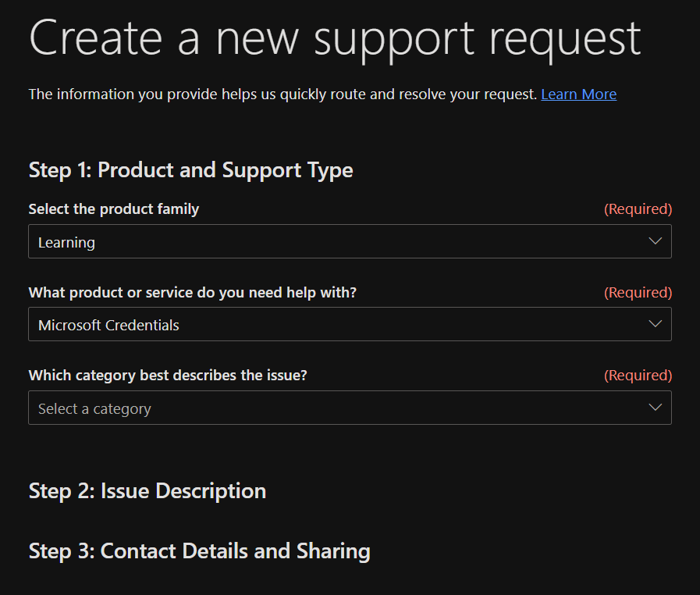Expand the Select a category dropdown
Viewport: 700px width, 595px height.
coord(350,408)
